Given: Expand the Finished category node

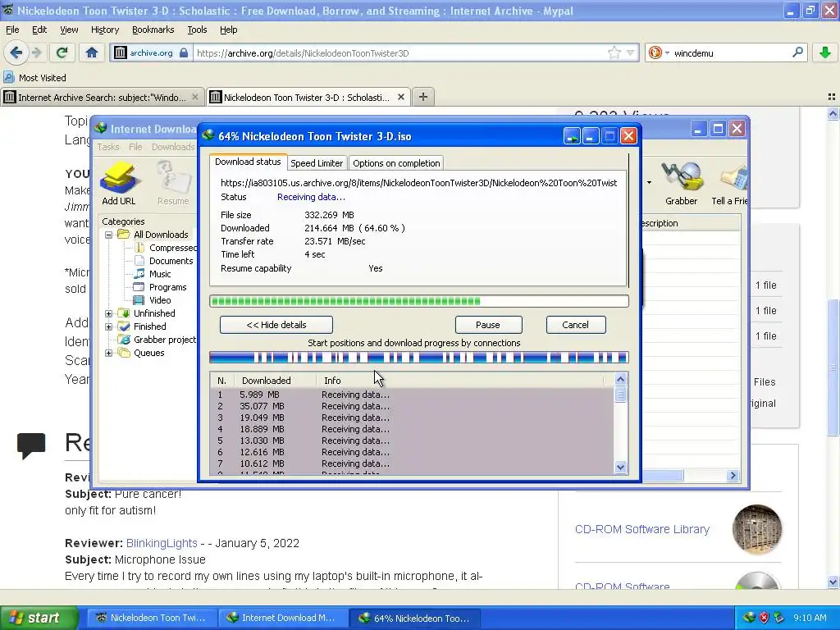Looking at the screenshot, I should [109, 326].
